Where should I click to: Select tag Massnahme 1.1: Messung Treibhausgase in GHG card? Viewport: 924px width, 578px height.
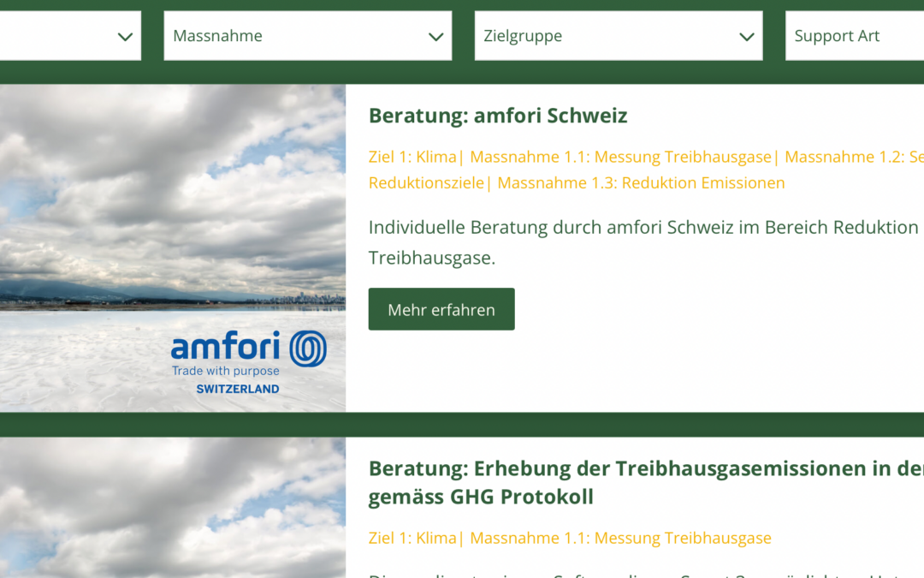620,538
